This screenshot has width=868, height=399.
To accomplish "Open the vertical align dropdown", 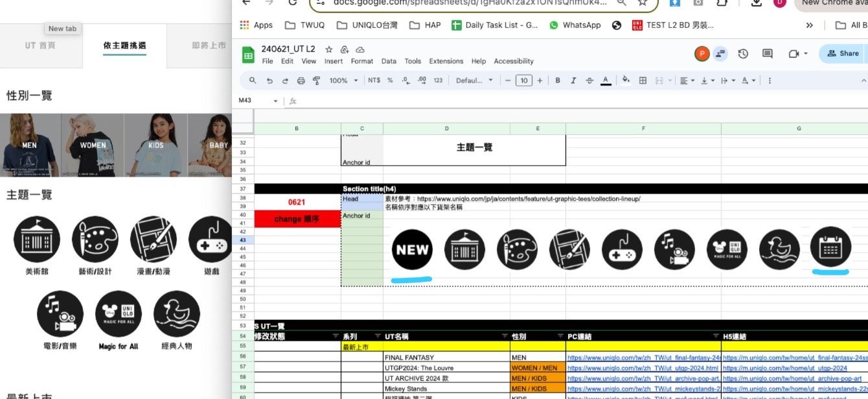I will coord(707,81).
